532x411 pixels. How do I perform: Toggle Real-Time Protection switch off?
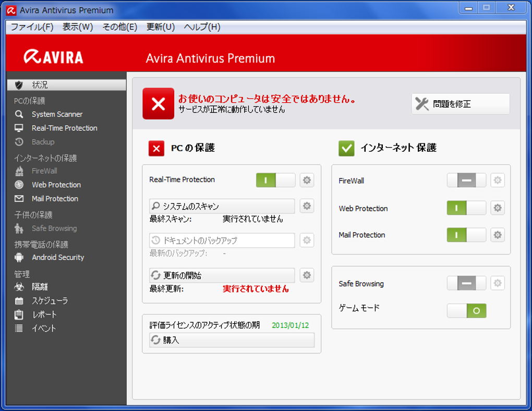coord(275,180)
